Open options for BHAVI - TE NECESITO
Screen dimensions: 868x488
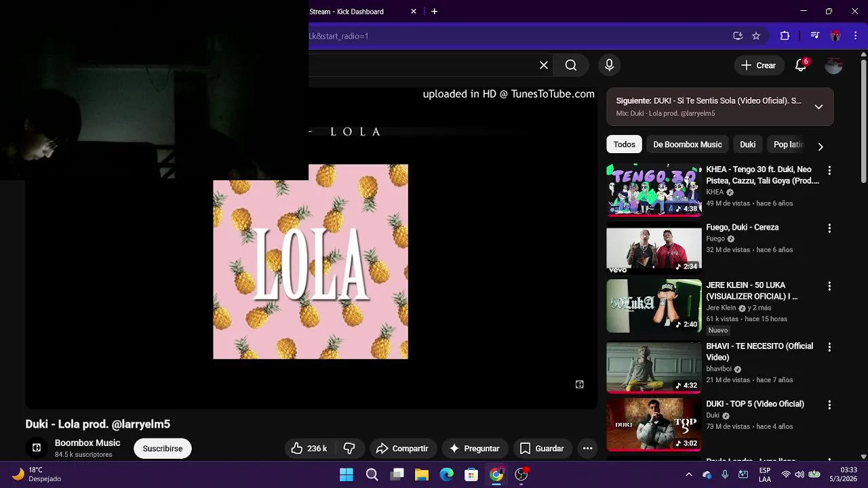829,347
